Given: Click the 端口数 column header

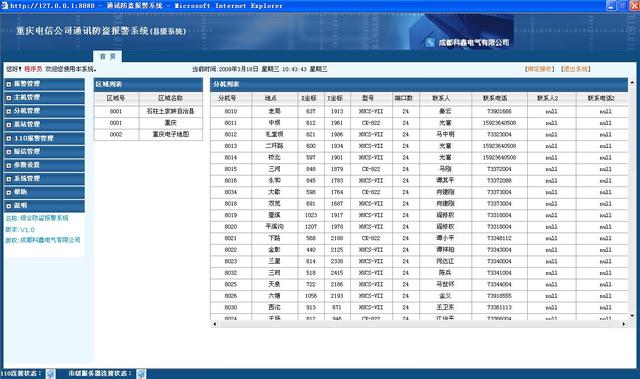Looking at the screenshot, I should (406, 98).
